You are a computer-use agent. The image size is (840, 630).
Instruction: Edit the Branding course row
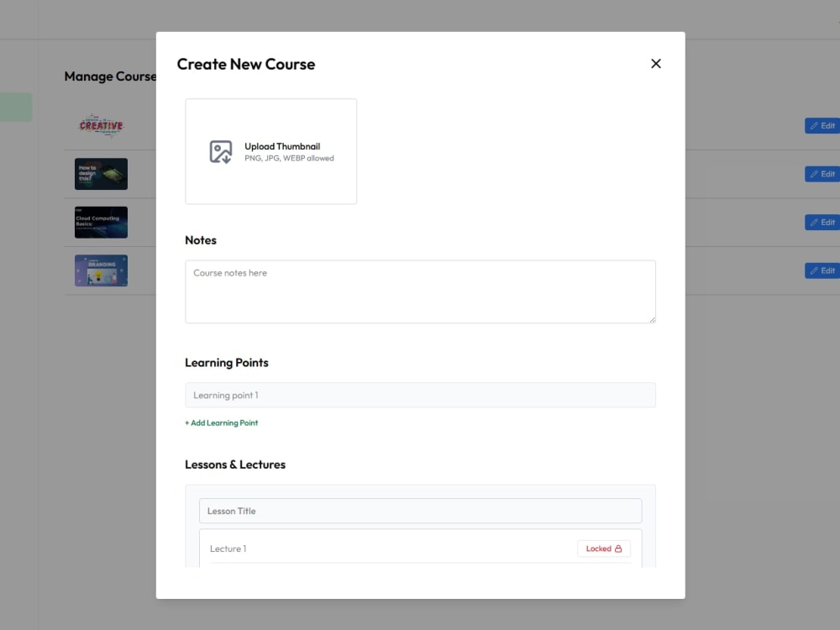pos(822,270)
